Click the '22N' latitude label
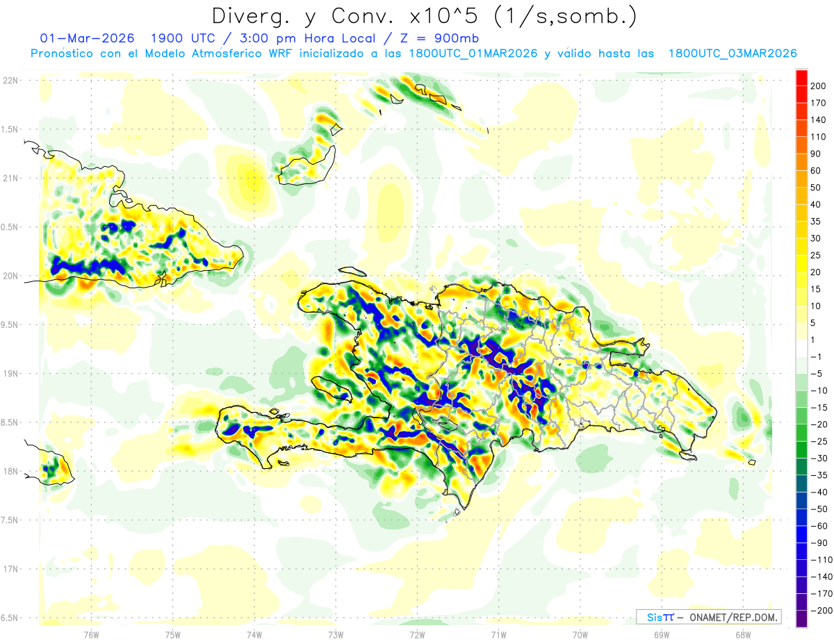The image size is (834, 644). pyautogui.click(x=10, y=81)
